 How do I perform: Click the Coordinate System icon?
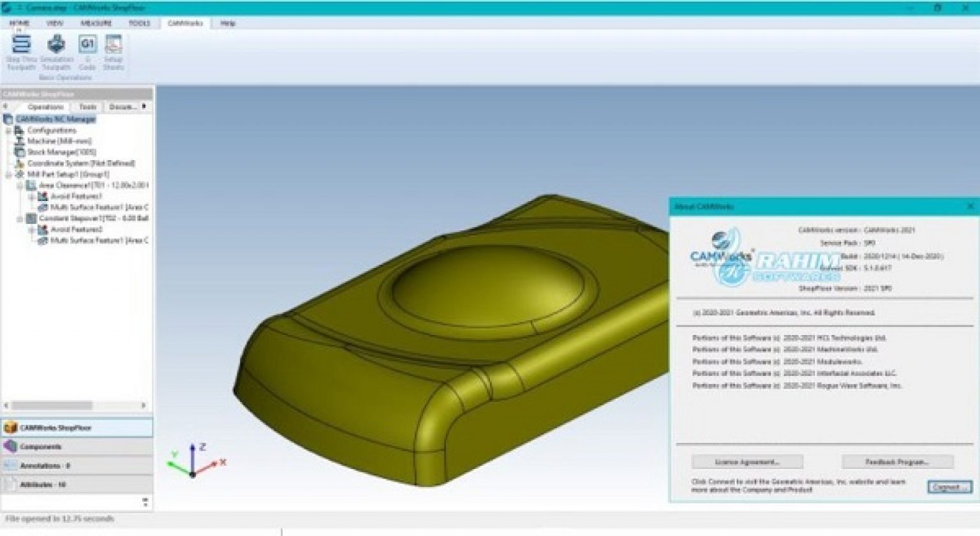click(19, 163)
